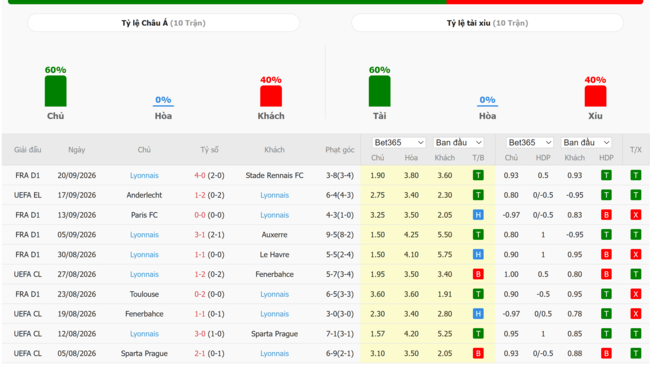This screenshot has width=650, height=369.
Task: Click green T HDP badge in Auxerre row
Action: 606,235
